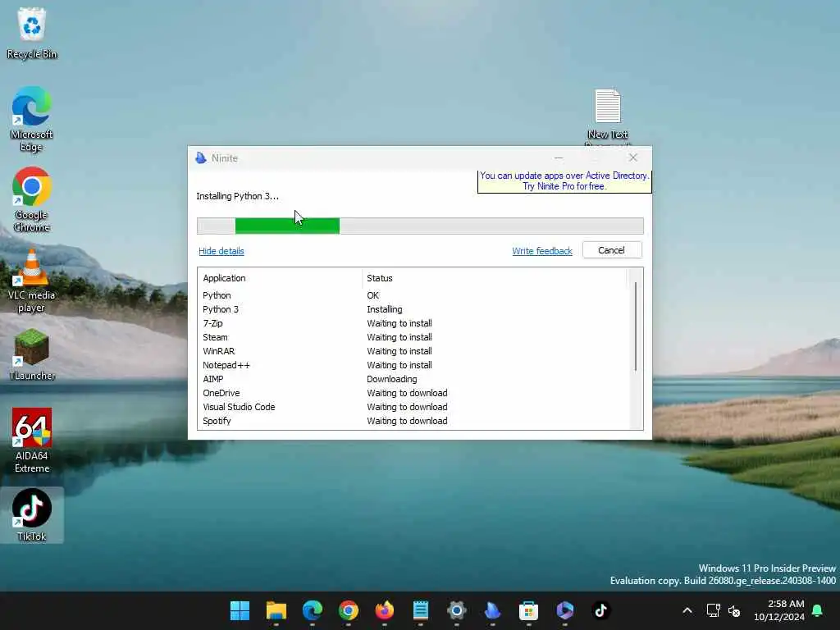Show hidden icons tray chevron

(x=687, y=610)
